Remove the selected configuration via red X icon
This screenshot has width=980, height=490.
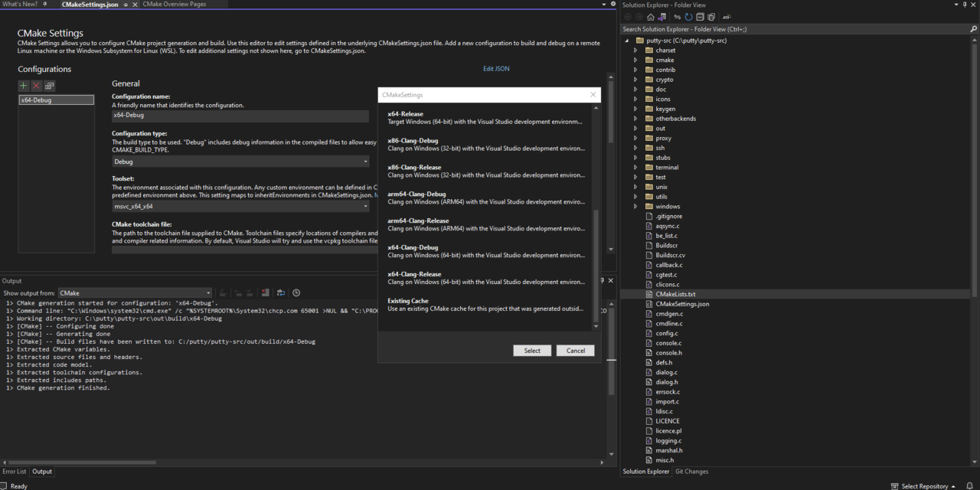coord(35,85)
